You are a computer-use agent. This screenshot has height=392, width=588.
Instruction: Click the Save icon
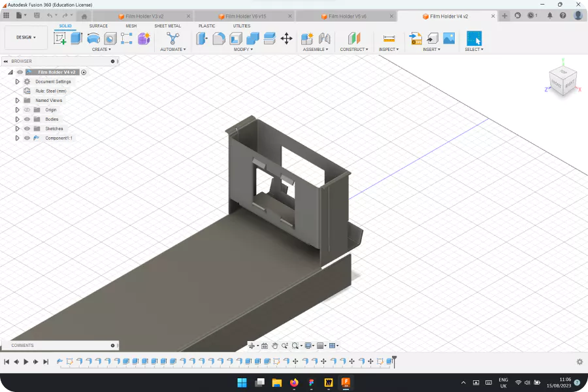point(37,16)
